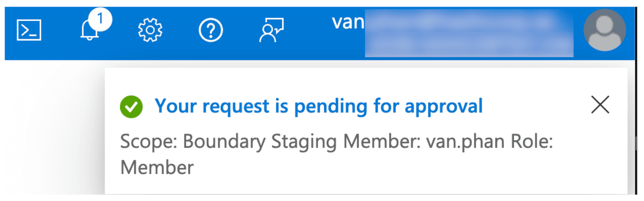This screenshot has width=644, height=201.
Task: Open the Cloud Shell terminal icon
Action: tap(29, 30)
